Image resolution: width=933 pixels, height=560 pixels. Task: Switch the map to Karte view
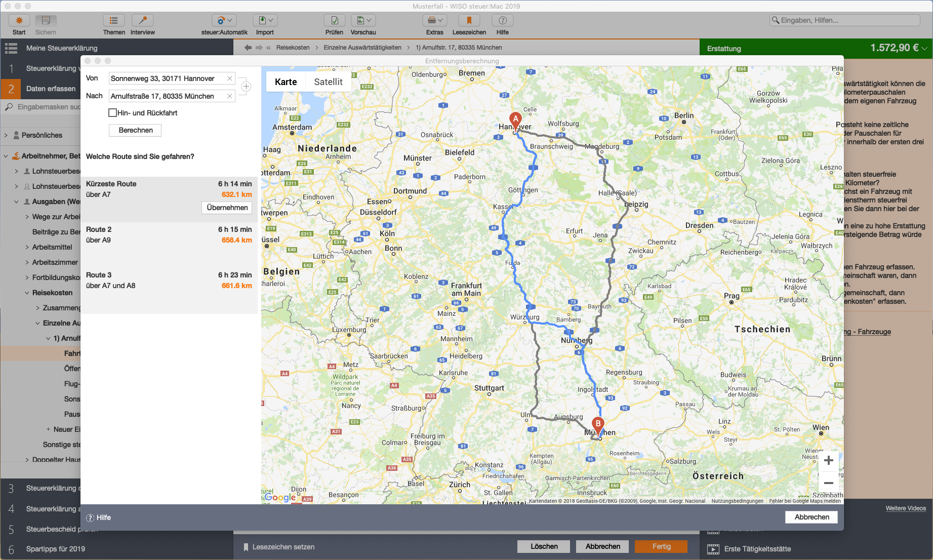pos(286,82)
